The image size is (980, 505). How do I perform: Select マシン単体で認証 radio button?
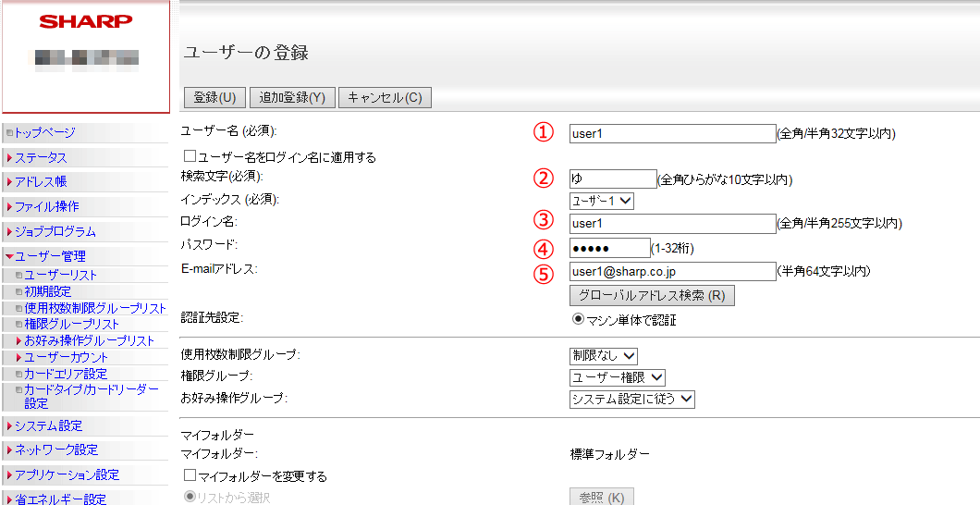tap(579, 320)
